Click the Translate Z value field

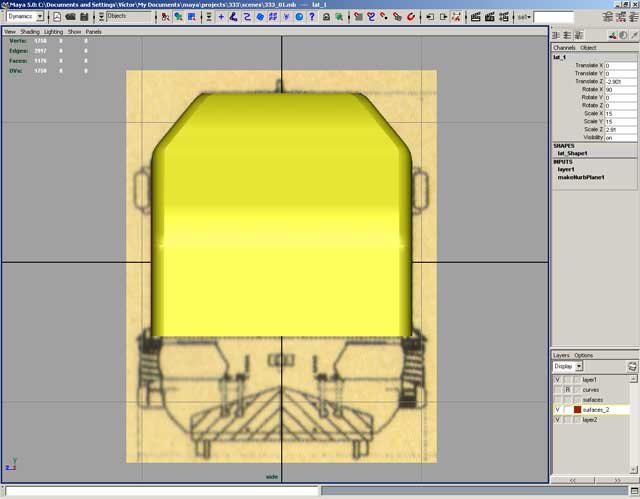coord(620,82)
